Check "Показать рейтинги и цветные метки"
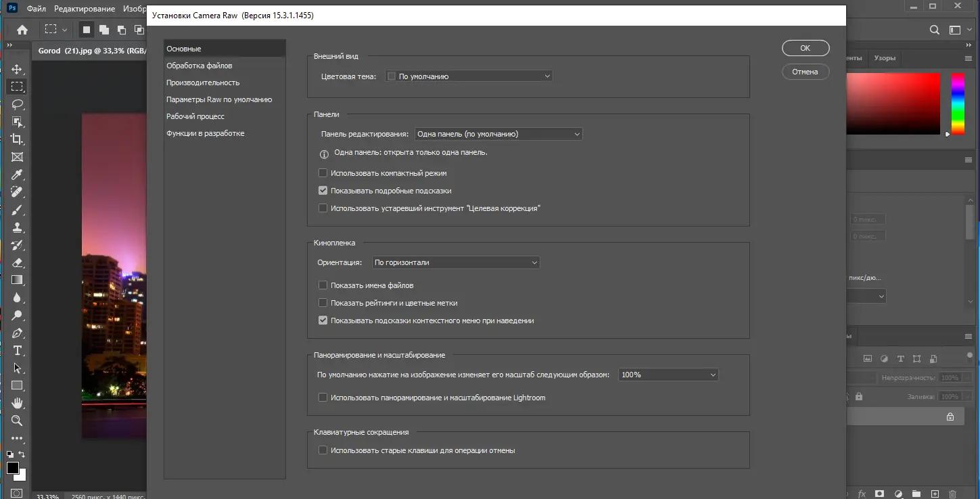The image size is (980, 499). coord(323,303)
